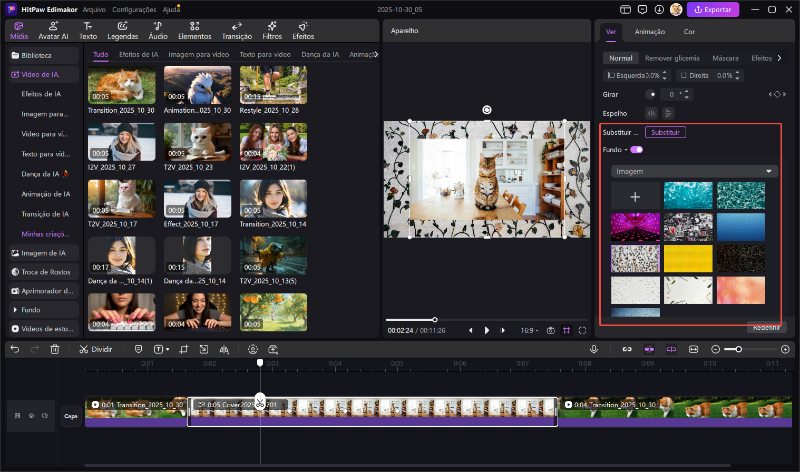Click the marker shield icon in timeline toolbar
Screen dimensions: 800x472
pyautogui.click(x=138, y=349)
